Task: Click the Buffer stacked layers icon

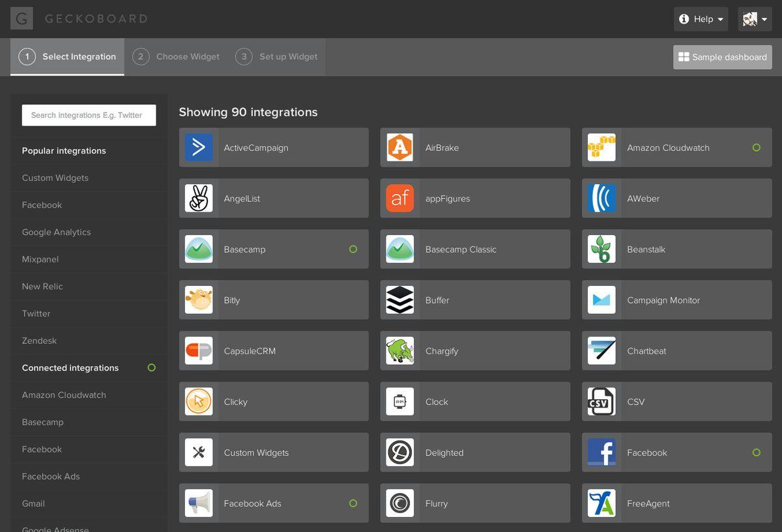Action: [x=400, y=300]
